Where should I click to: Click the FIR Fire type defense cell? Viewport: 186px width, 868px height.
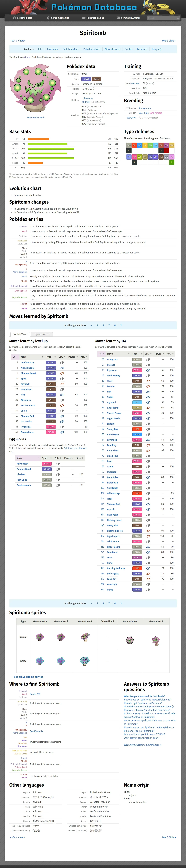coord(134,145)
